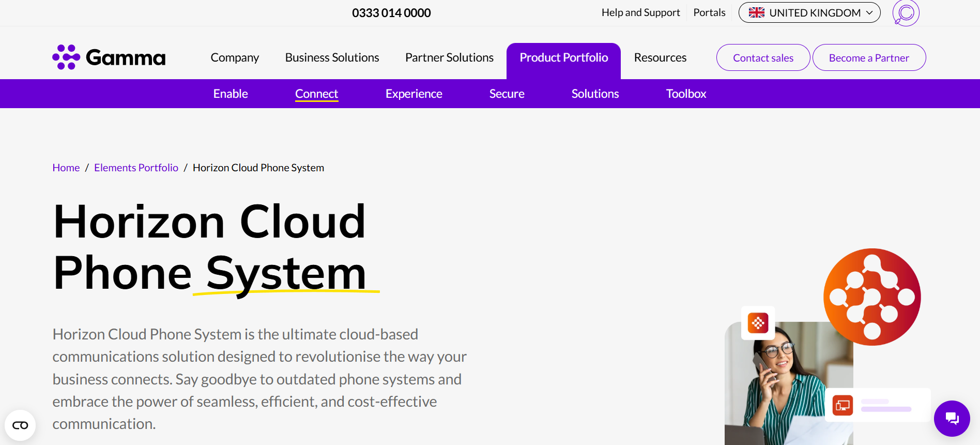Open the live chat bubble

tap(952, 418)
